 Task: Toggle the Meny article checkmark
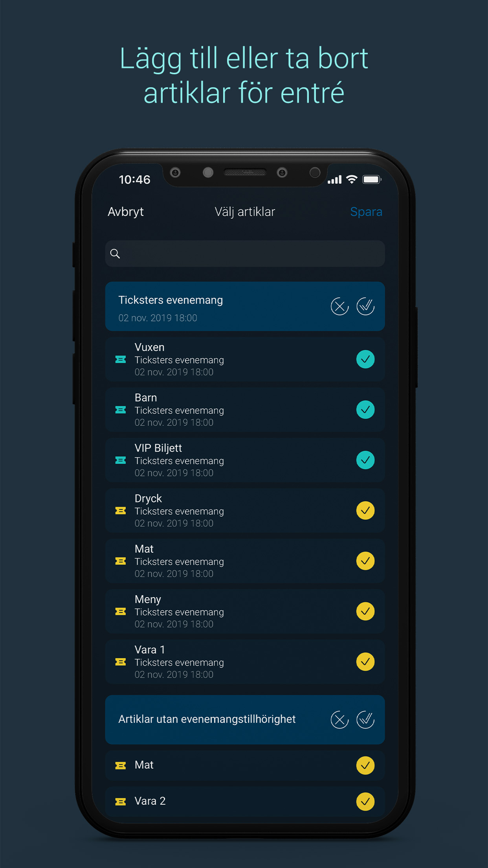pos(365,611)
